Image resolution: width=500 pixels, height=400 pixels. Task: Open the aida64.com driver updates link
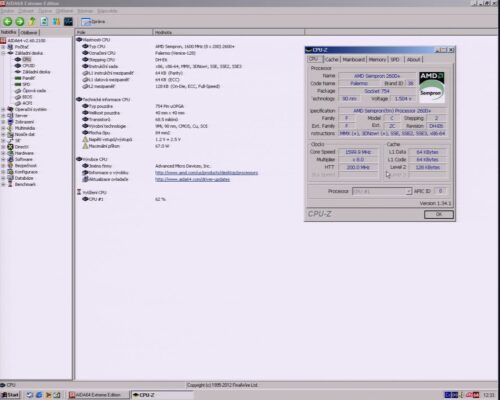point(192,179)
